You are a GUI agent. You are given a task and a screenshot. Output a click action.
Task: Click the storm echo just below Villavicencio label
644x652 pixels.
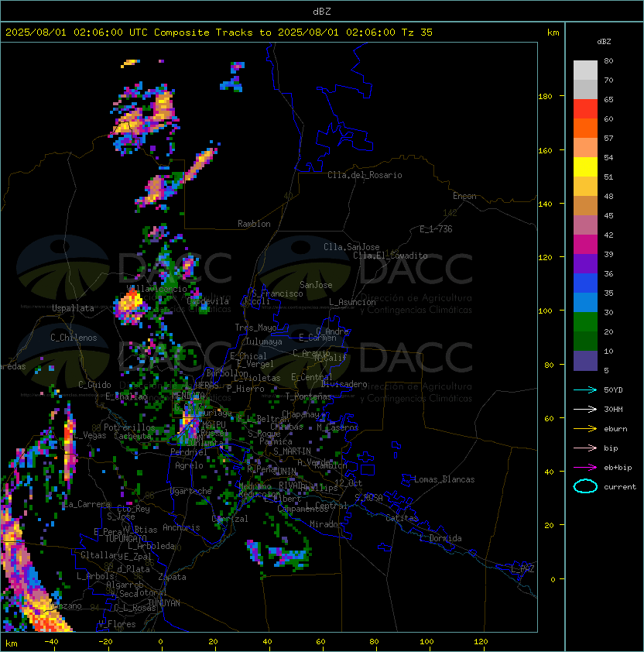[x=131, y=307]
